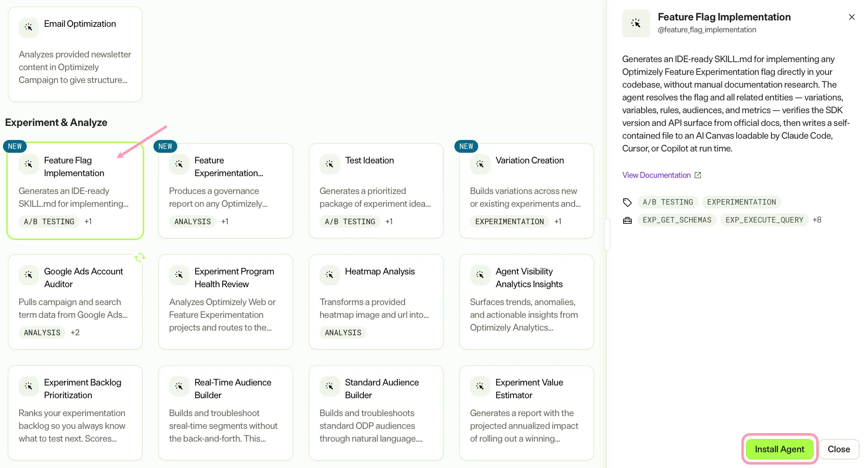Click the +1 counter on Test Ideation card
This screenshot has width=868, height=468.
(x=389, y=221)
